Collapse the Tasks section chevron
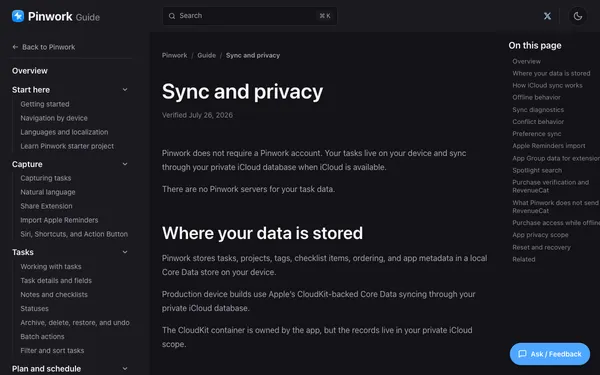The width and height of the screenshot is (600, 375). point(125,252)
